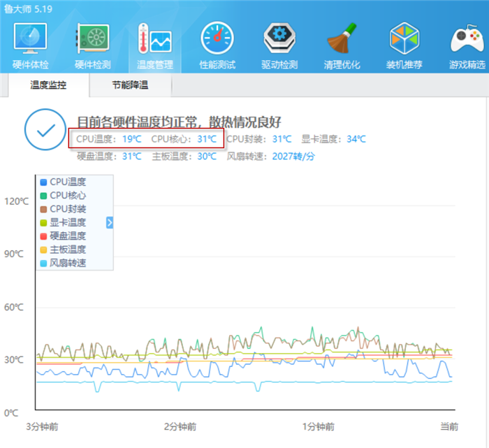Toggle the 硬盘温度 legend series

coord(64,236)
